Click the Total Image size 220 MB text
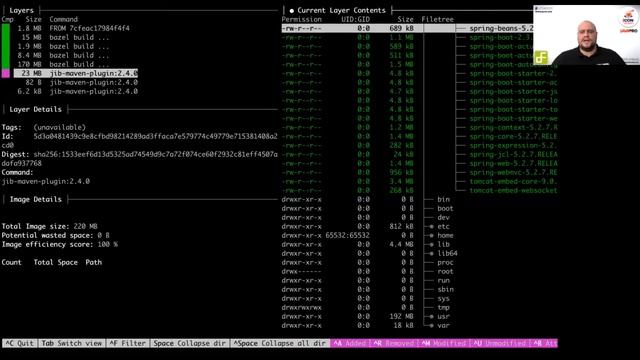This screenshot has width=640, height=360. tap(49, 226)
